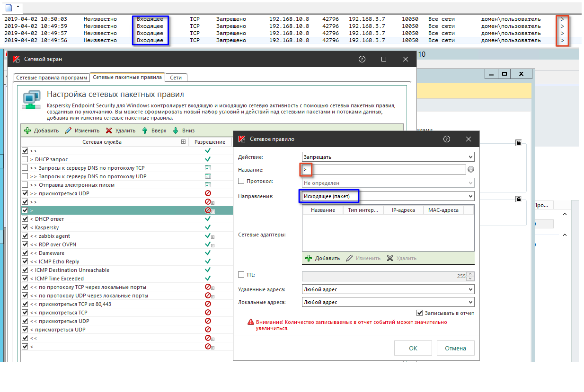Image resolution: width=584 pixels, height=392 pixels.
Task: Enable the DHCP запрос rule checkbox
Action: click(25, 159)
